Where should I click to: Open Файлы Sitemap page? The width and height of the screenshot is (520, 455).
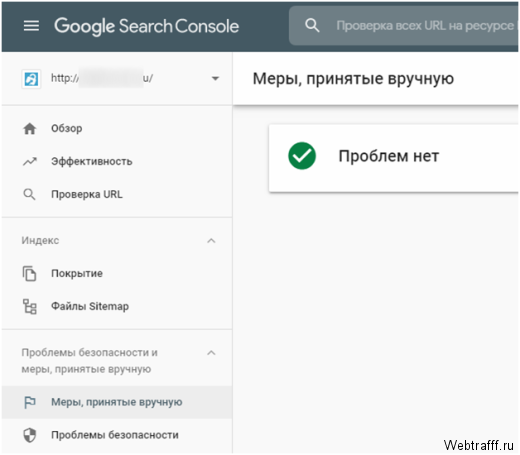[90, 306]
